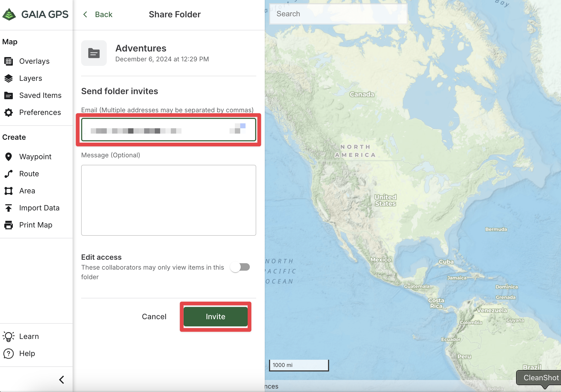Click the Jamaica label on the map
This screenshot has width=561, height=392.
pos(457,278)
